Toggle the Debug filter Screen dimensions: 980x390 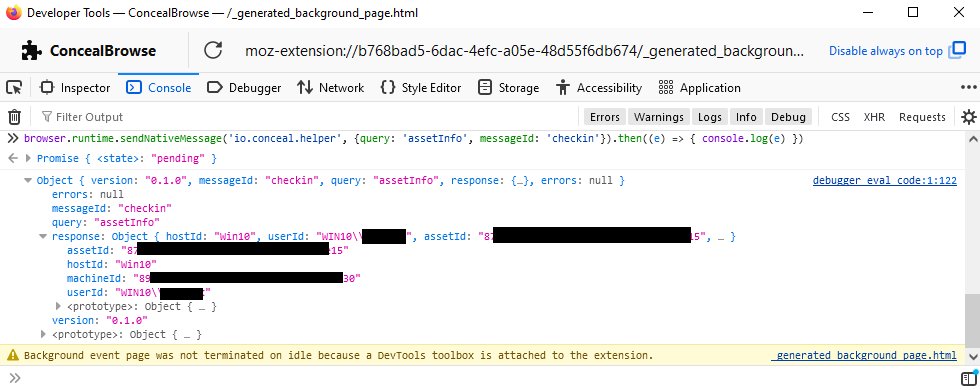788,117
